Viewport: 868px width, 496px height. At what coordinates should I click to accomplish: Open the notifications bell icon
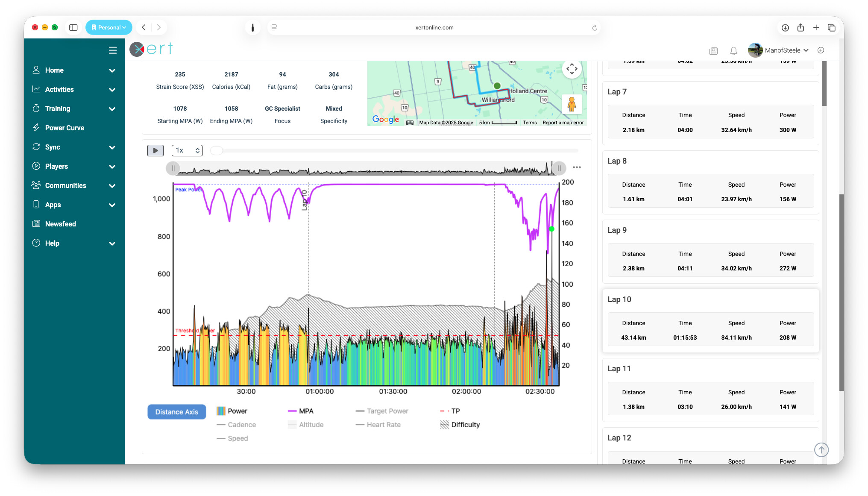(733, 51)
